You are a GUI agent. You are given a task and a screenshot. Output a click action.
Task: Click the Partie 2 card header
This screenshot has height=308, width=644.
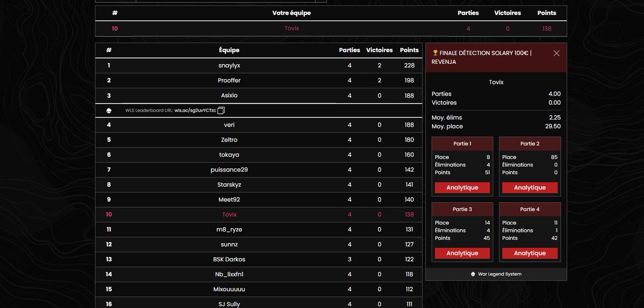pyautogui.click(x=530, y=144)
